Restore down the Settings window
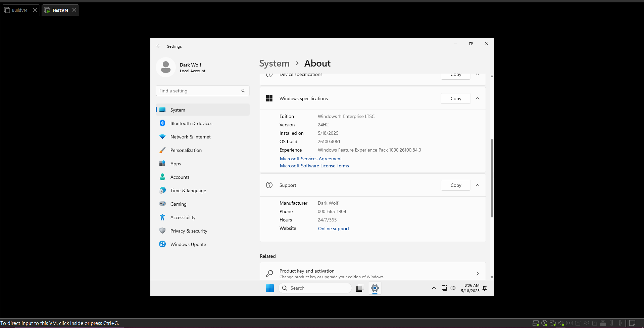 point(470,43)
